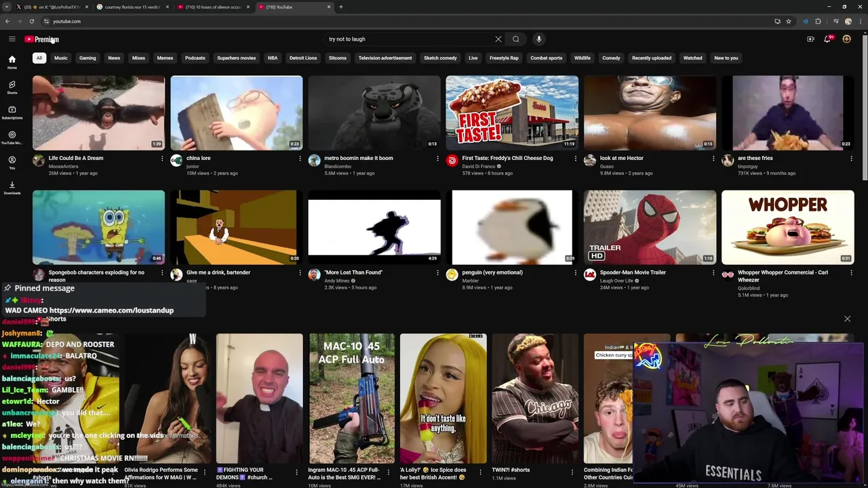This screenshot has width=868, height=488.
Task: Open options for Whopper Whopper Commercial video
Action: click(x=851, y=272)
